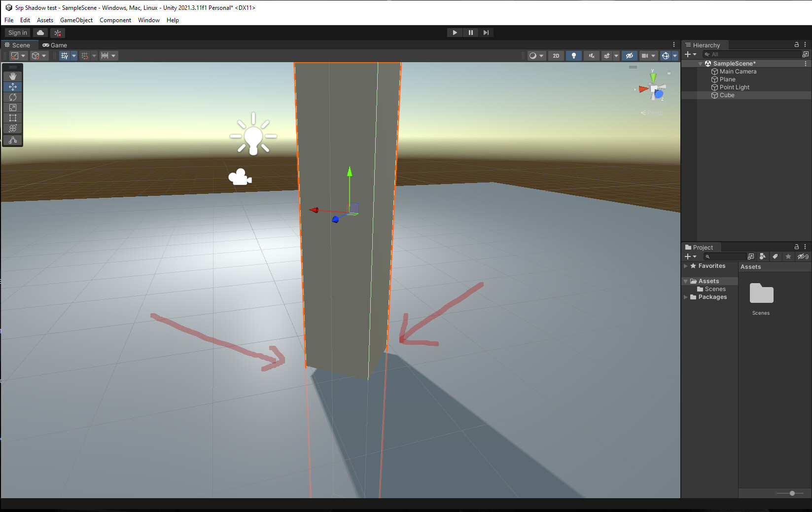Open the Project panel options menu
The height and width of the screenshot is (512, 812).
(x=805, y=247)
